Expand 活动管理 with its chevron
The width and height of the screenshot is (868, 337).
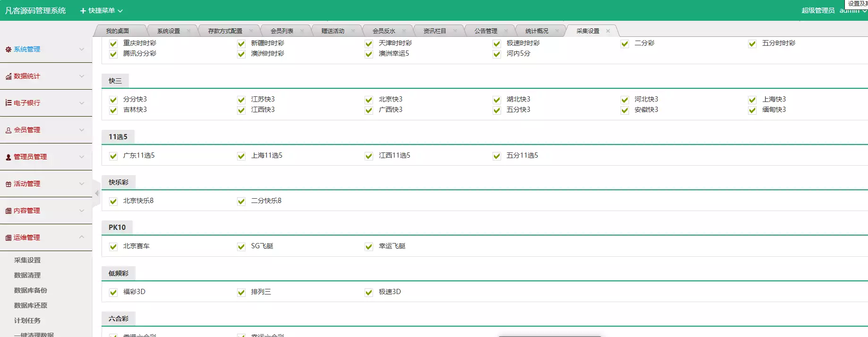pyautogui.click(x=82, y=184)
